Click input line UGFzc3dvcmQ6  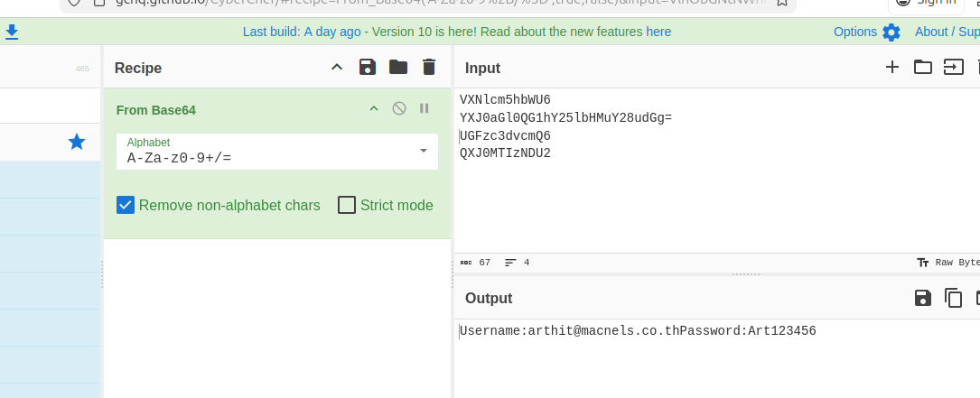pyautogui.click(x=505, y=136)
